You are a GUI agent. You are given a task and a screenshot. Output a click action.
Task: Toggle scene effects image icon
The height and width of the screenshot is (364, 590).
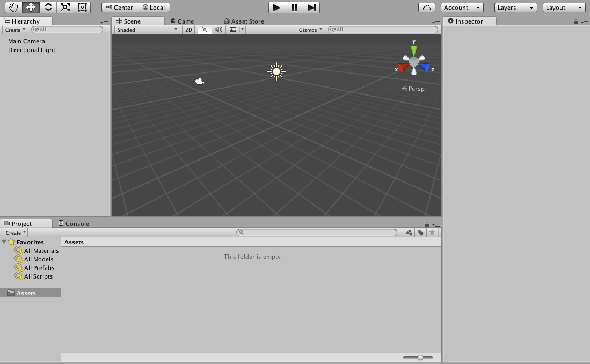coord(233,30)
